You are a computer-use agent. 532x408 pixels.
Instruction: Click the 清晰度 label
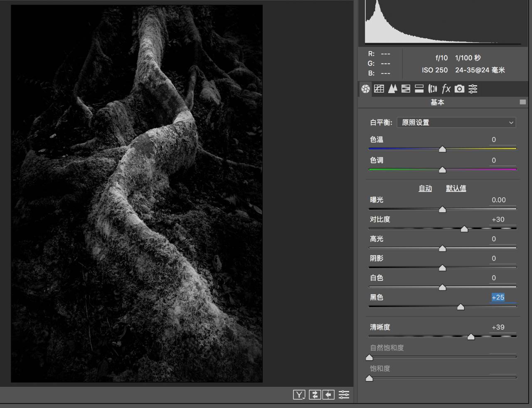click(x=380, y=327)
